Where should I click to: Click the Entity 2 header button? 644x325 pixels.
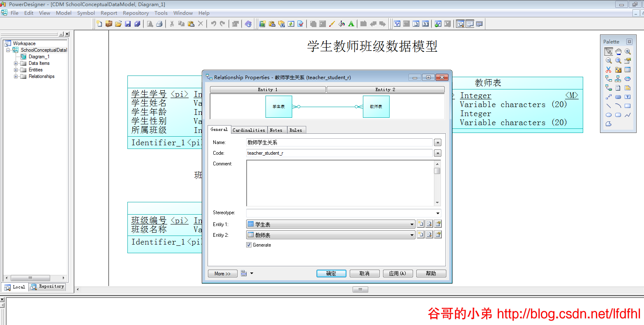click(x=385, y=89)
